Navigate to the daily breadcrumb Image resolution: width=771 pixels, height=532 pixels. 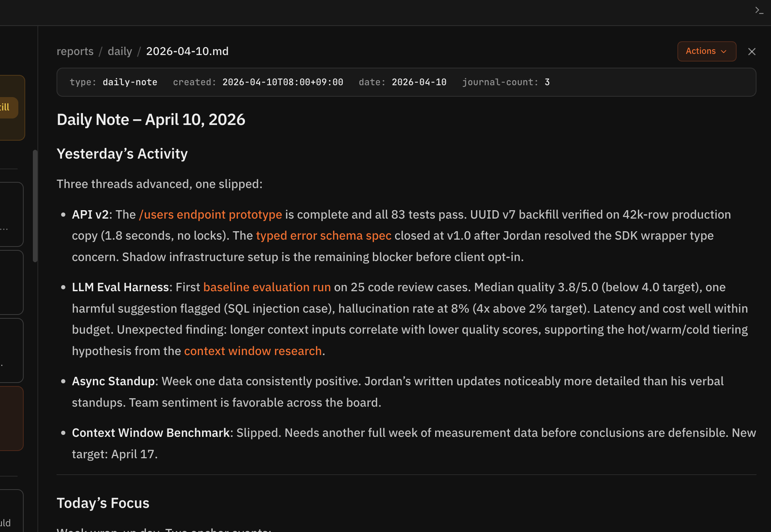tap(120, 51)
